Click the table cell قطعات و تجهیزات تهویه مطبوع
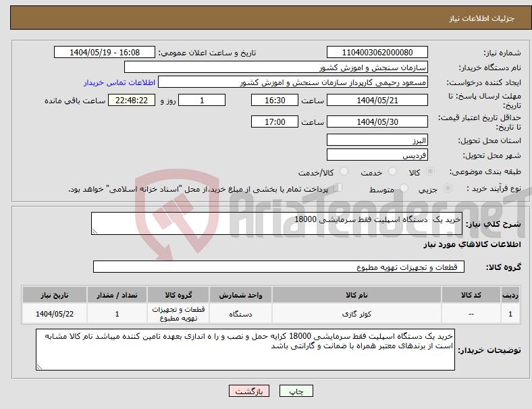 click(178, 313)
